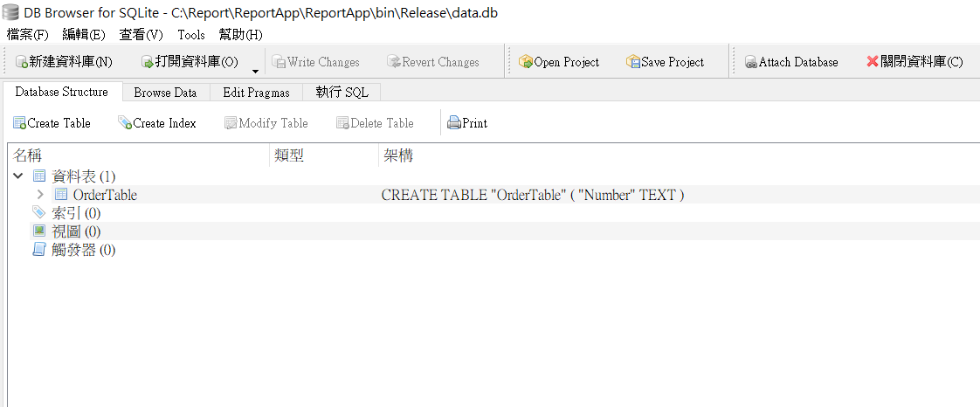Expand the OrderTable tree node
Image resolution: width=980 pixels, height=407 pixels.
pyautogui.click(x=40, y=195)
